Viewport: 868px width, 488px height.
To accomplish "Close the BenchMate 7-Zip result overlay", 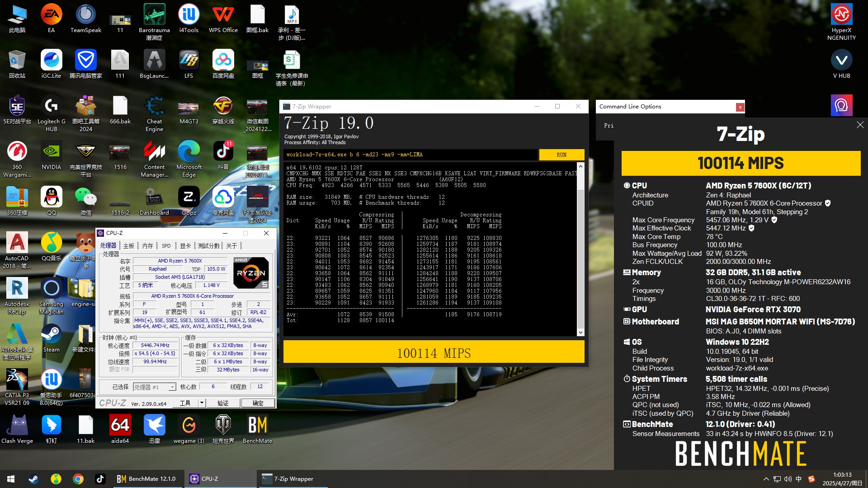I will (860, 125).
